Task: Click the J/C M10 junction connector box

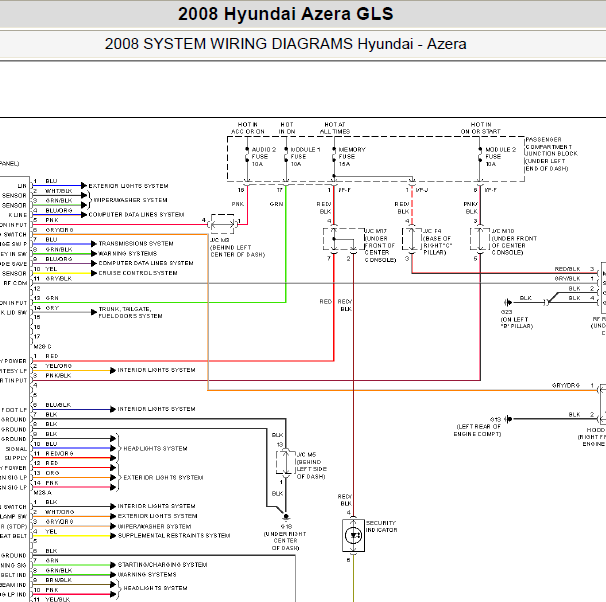Action: pyautogui.click(x=480, y=239)
